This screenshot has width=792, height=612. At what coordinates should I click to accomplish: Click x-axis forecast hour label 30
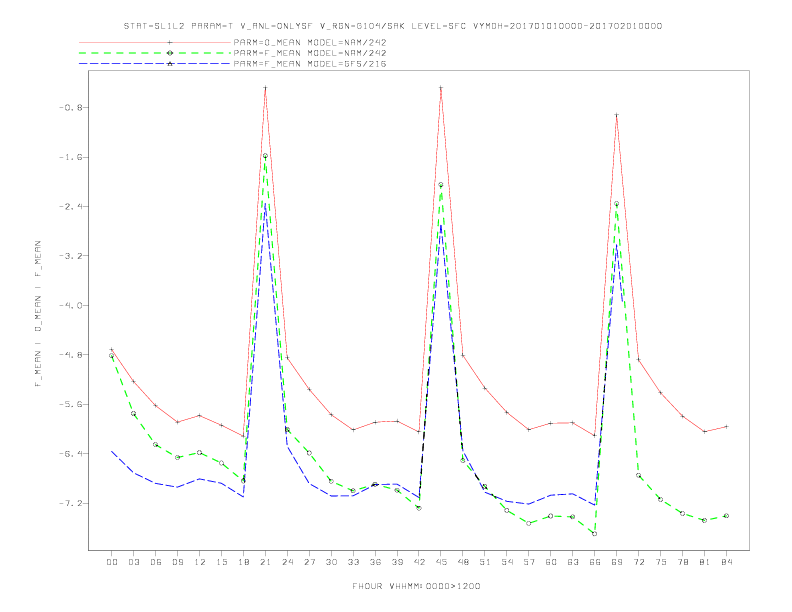331,562
